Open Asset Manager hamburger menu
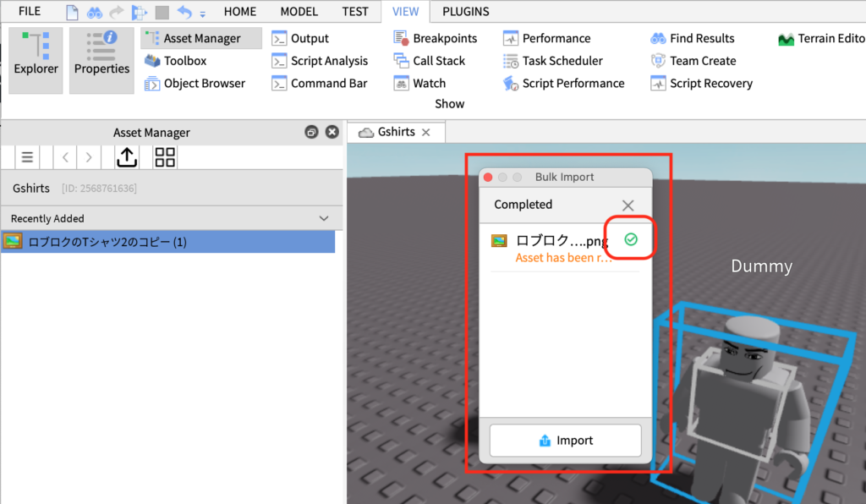Viewport: 866px width, 504px height. [x=27, y=157]
